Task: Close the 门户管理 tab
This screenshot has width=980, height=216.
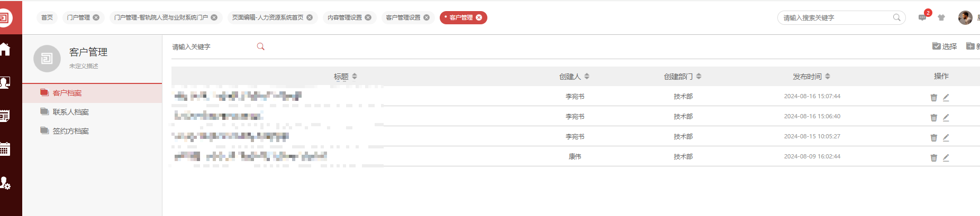Action: tap(96, 17)
